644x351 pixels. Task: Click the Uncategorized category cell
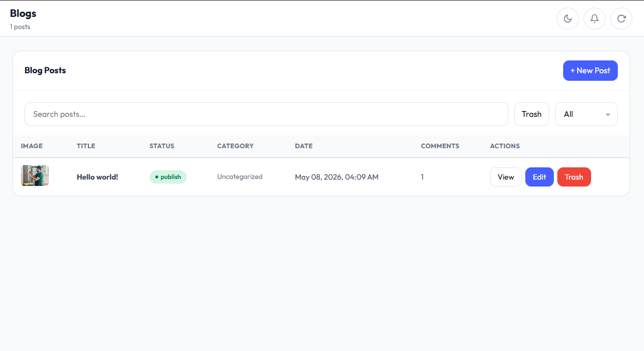(240, 177)
